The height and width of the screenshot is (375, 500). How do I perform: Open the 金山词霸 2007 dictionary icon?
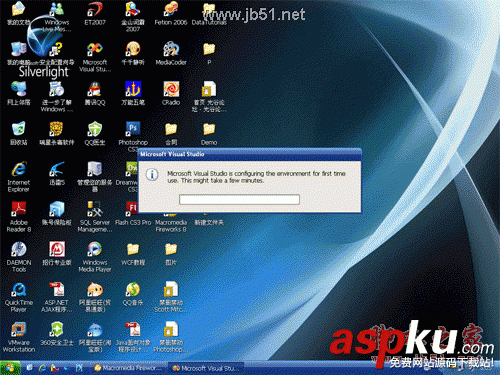click(133, 9)
